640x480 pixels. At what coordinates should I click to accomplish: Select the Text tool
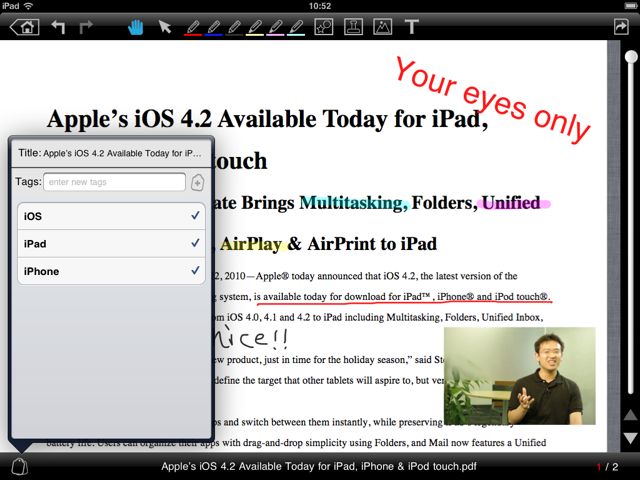pos(411,27)
